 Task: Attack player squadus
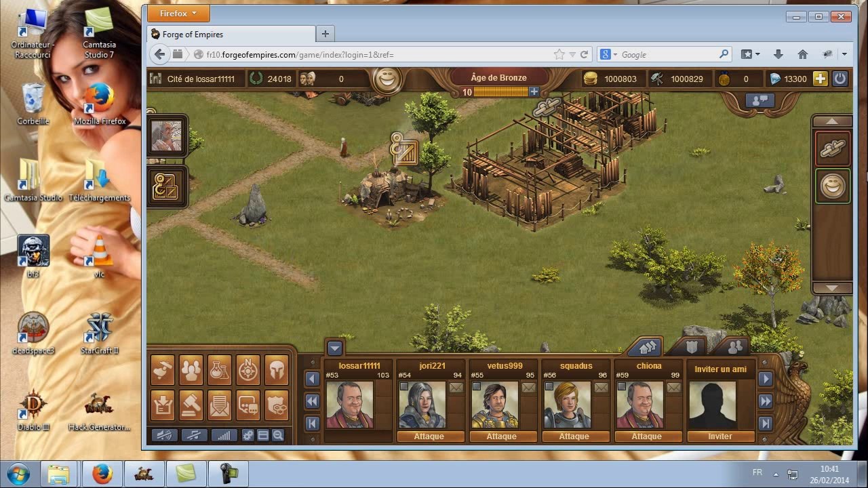click(x=574, y=436)
